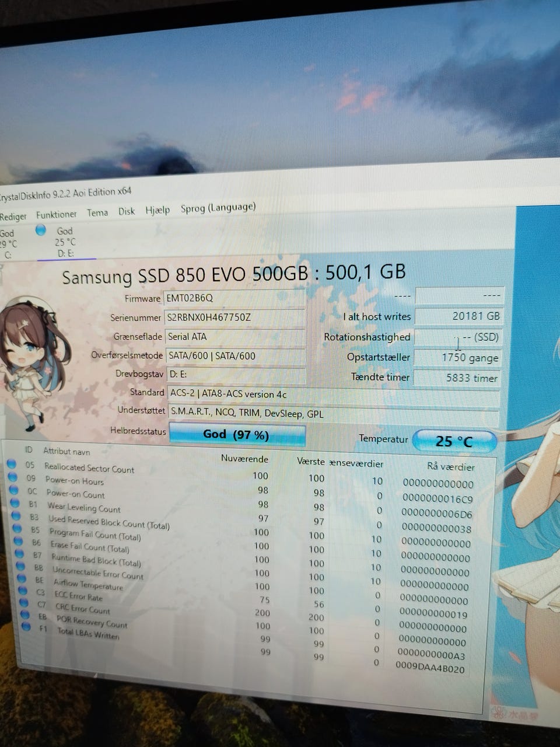Click raw value 0000000006D6
560x747 pixels.
(437, 514)
